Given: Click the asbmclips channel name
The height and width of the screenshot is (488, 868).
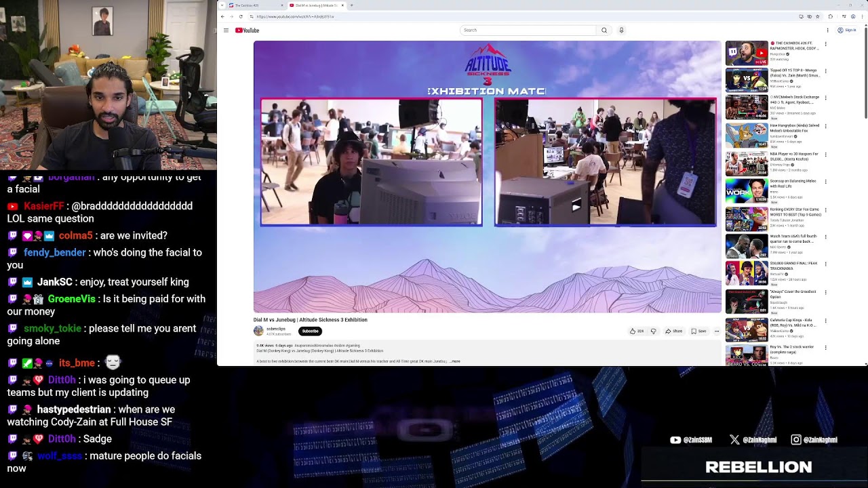Looking at the screenshot, I should [x=275, y=329].
